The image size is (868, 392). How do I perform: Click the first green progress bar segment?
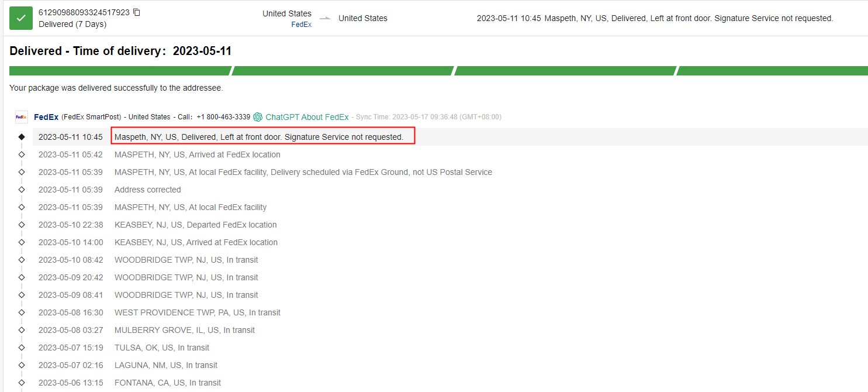120,71
